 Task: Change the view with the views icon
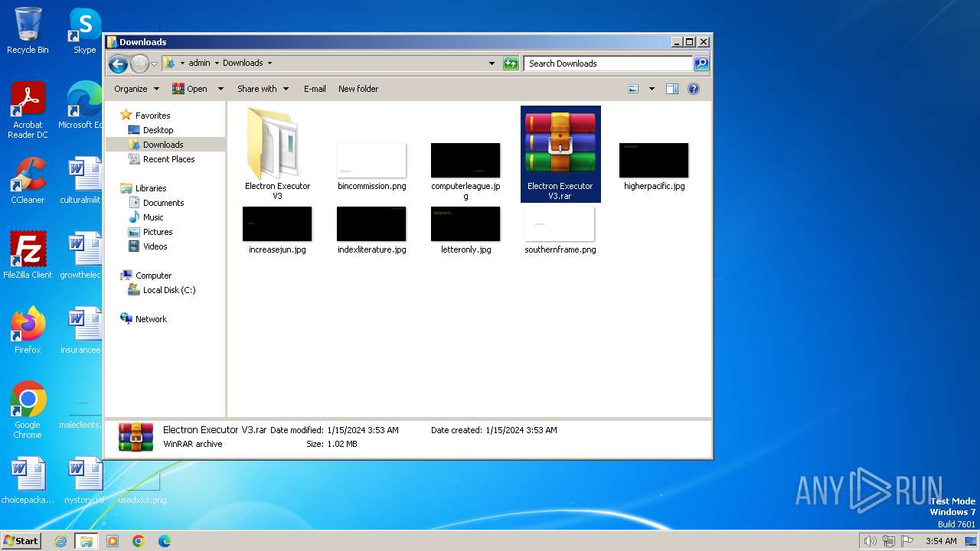point(633,89)
